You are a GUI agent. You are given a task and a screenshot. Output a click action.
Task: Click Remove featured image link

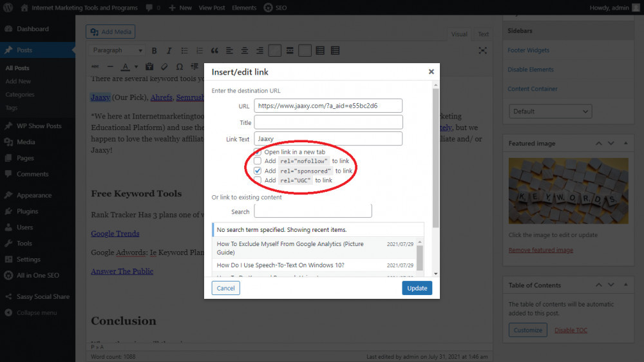tap(540, 250)
